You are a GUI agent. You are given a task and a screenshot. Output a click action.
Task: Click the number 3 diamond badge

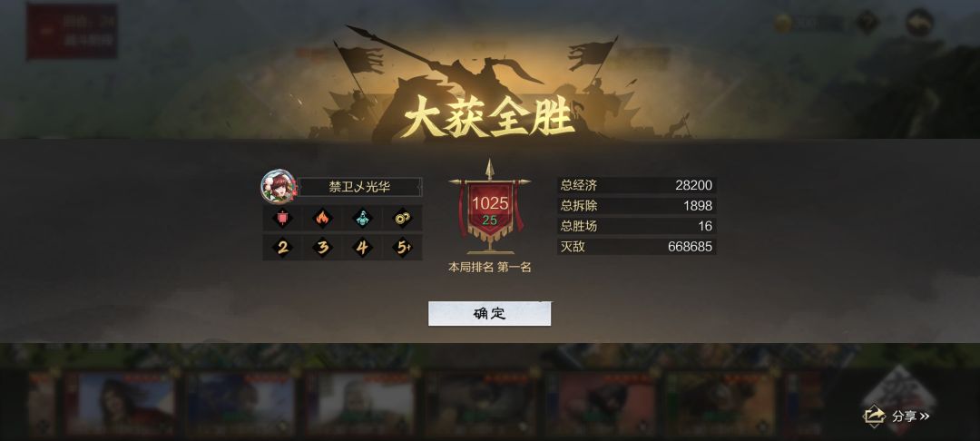click(322, 248)
